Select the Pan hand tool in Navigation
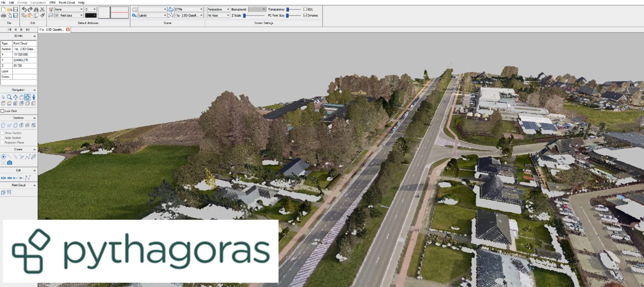The width and height of the screenshot is (644, 287). [x=21, y=97]
